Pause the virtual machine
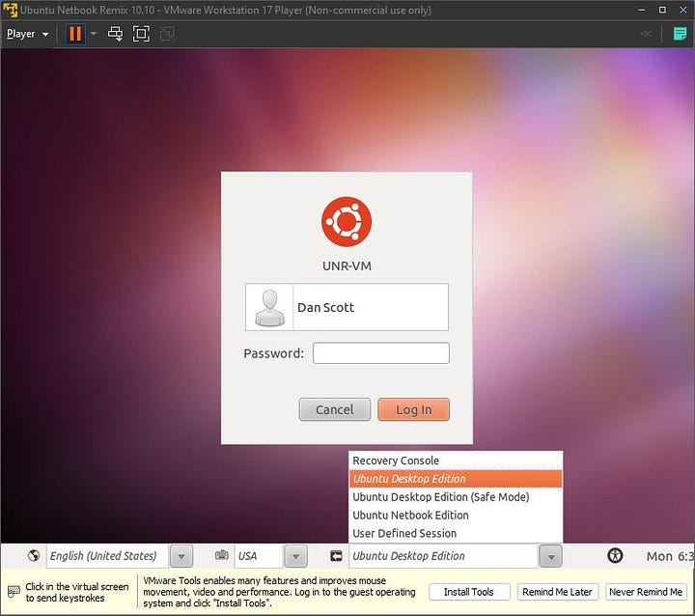The image size is (695, 616). pyautogui.click(x=75, y=34)
